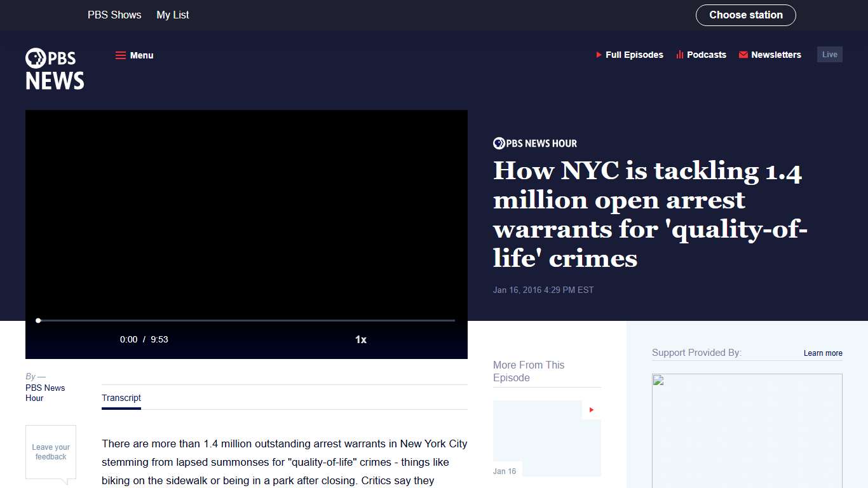Open the PBS Shows menu item
This screenshot has width=868, height=488.
[x=114, y=15]
